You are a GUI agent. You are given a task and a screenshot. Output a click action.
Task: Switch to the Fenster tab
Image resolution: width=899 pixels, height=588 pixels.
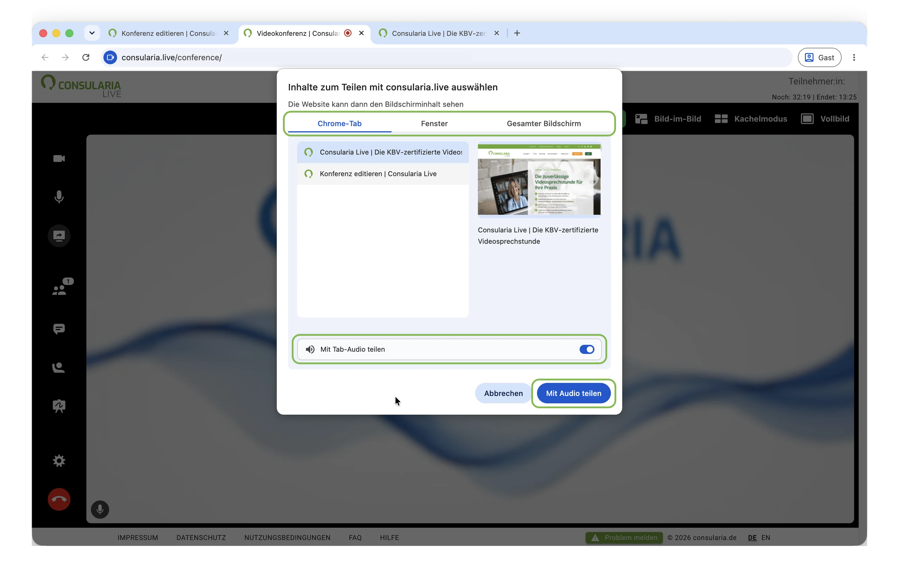click(x=434, y=124)
